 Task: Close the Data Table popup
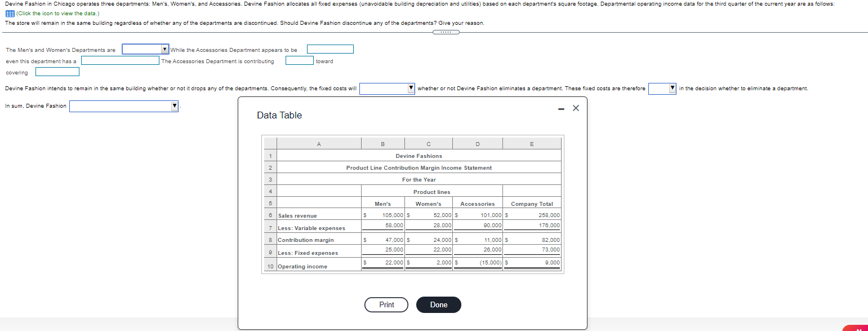coord(575,108)
